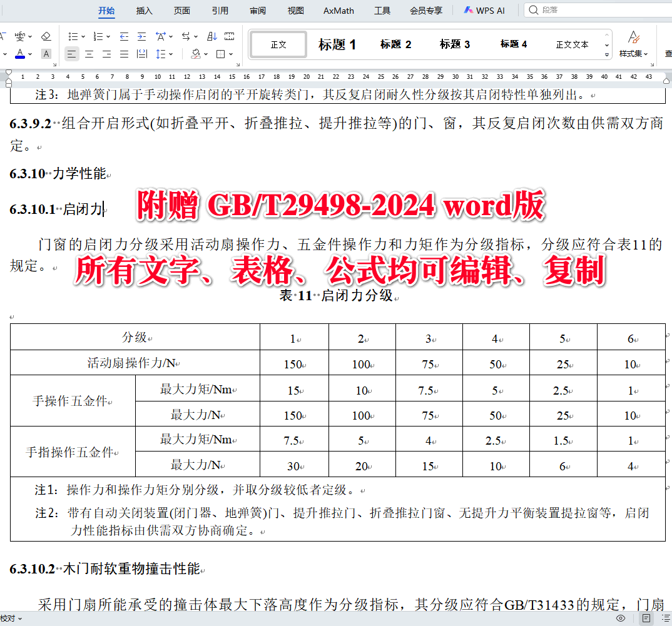
Task: Apply the 标题 1 style
Action: click(337, 44)
